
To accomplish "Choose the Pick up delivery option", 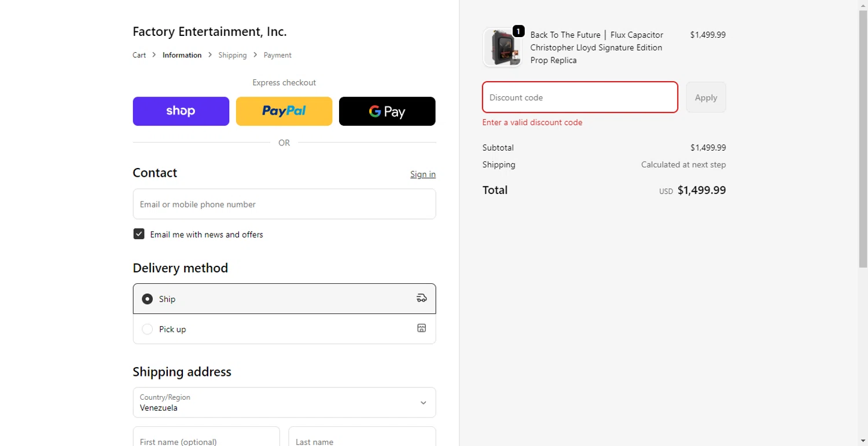I will click(284, 329).
